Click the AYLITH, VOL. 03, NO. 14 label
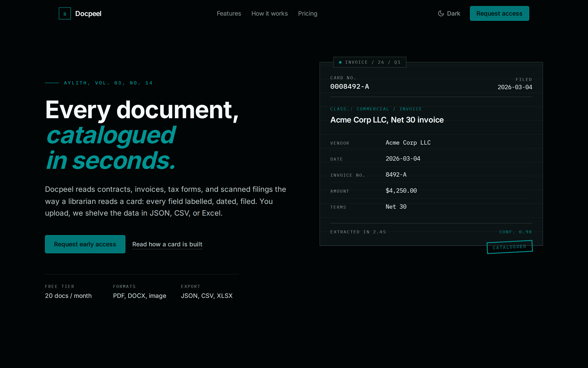Viewport: 588px width, 368px height. click(x=108, y=83)
